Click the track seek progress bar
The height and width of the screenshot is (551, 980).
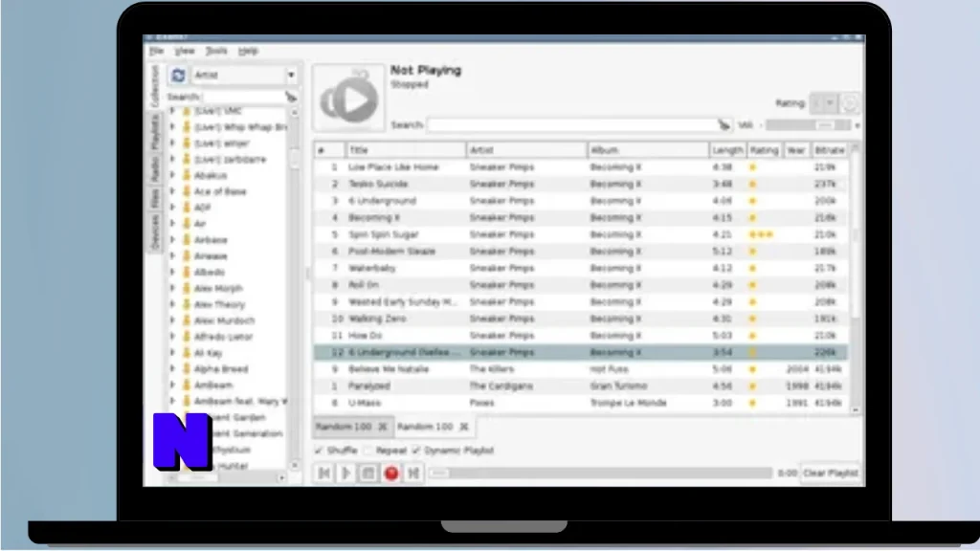[601, 473]
